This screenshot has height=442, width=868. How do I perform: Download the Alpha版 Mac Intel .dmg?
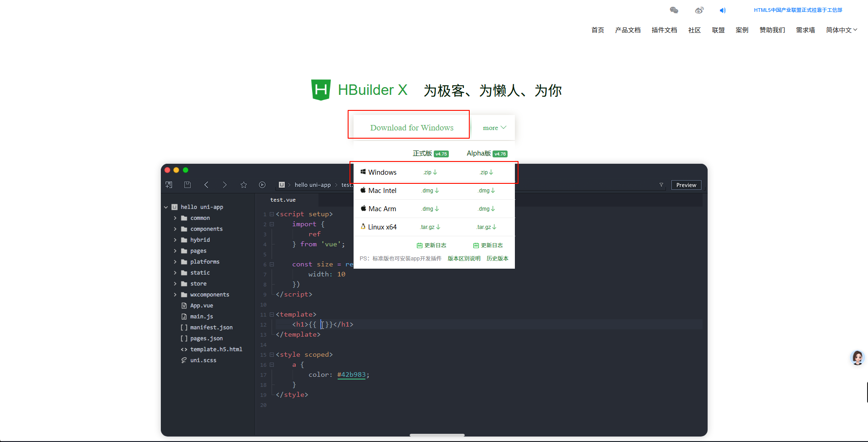[x=487, y=191]
